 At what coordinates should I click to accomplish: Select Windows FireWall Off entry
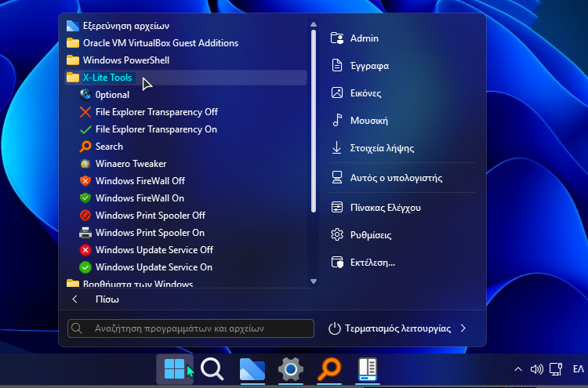140,181
